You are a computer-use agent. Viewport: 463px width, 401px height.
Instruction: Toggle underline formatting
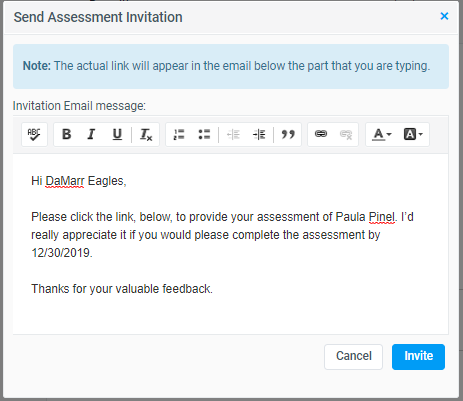[x=117, y=134]
